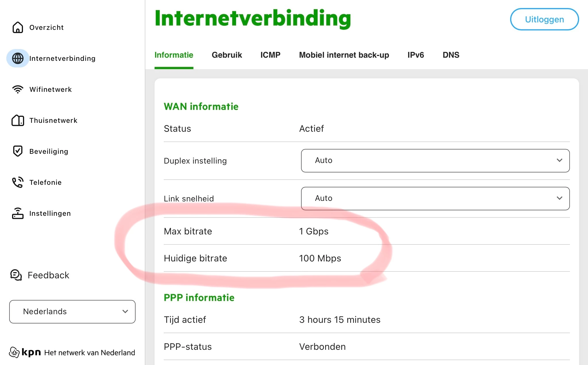
Task: Open the ICMP tab
Action: [270, 55]
